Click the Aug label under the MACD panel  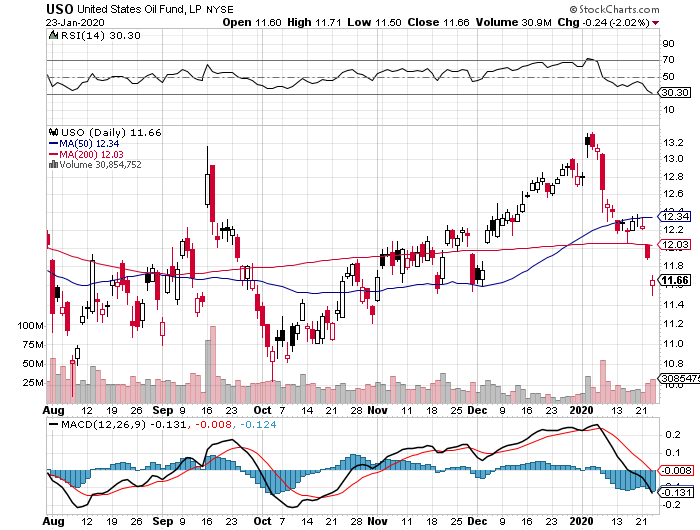[x=54, y=521]
